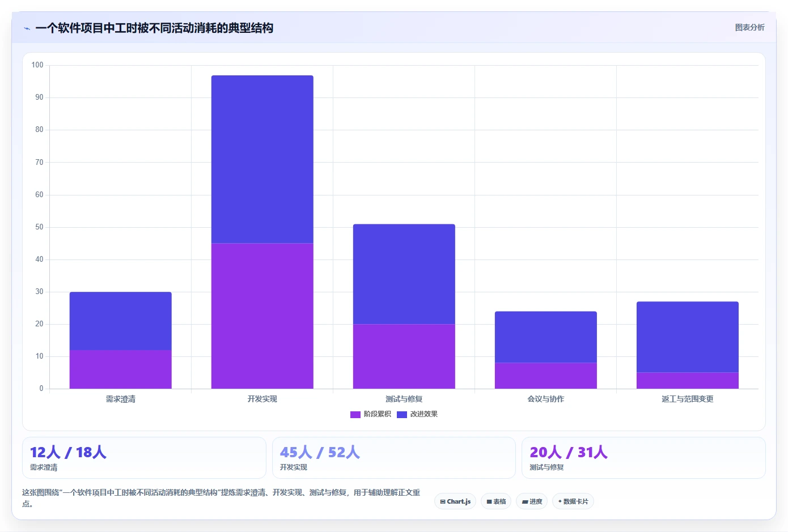Click the blue segment of the 测试与修复 bar

404,274
